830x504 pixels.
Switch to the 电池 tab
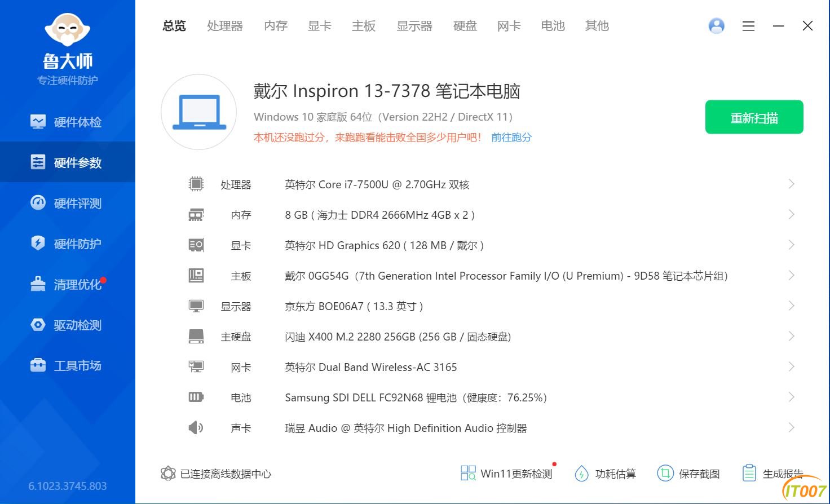click(x=553, y=26)
